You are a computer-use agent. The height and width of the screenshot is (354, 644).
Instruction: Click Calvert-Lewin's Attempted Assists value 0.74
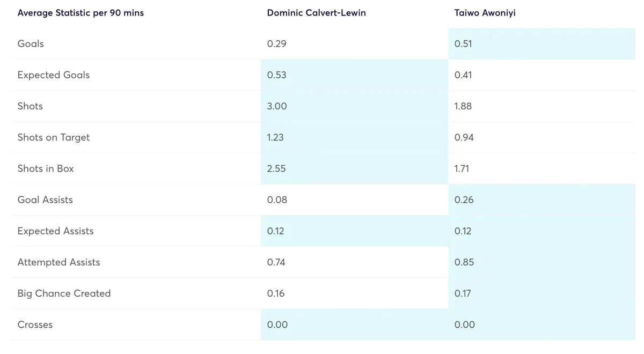pyautogui.click(x=276, y=262)
